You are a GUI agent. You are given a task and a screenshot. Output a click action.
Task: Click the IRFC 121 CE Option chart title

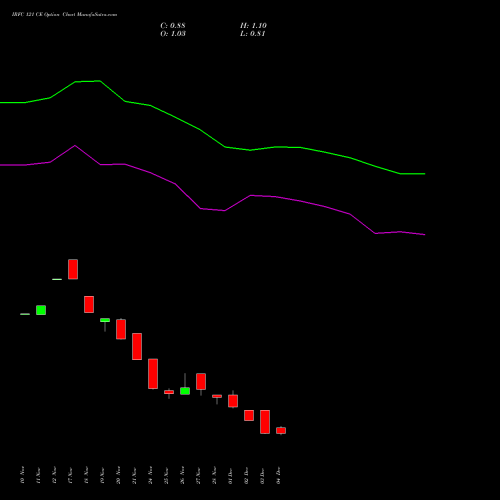click(64, 15)
